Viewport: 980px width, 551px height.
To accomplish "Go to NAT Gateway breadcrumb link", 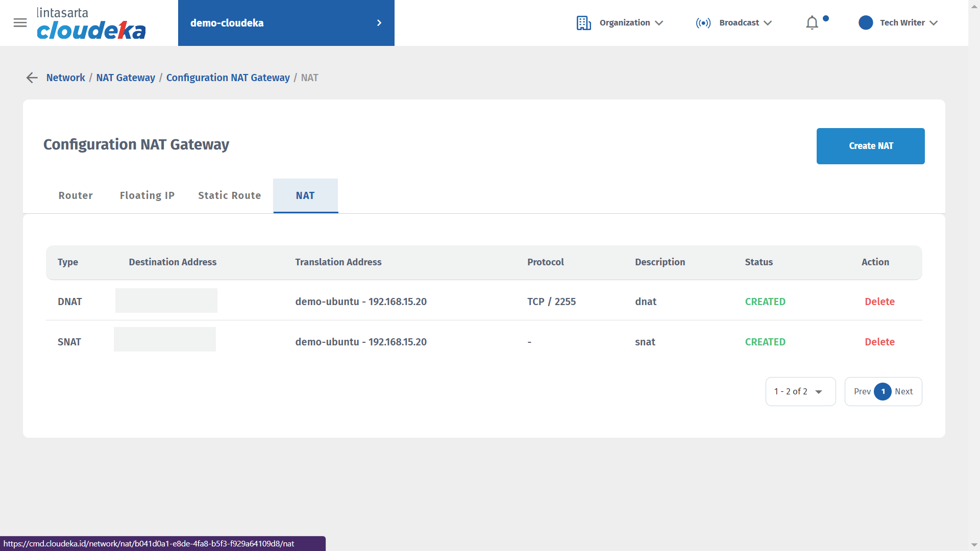I will (126, 78).
